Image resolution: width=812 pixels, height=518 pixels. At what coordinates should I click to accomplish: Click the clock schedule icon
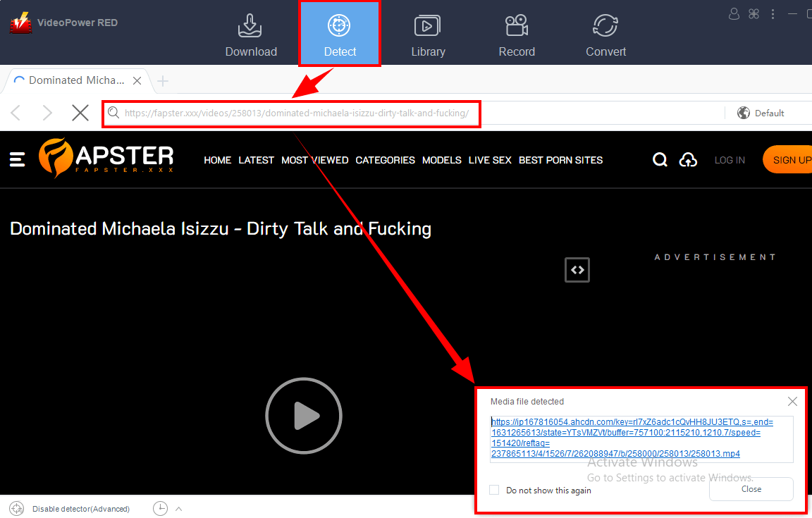point(160,509)
